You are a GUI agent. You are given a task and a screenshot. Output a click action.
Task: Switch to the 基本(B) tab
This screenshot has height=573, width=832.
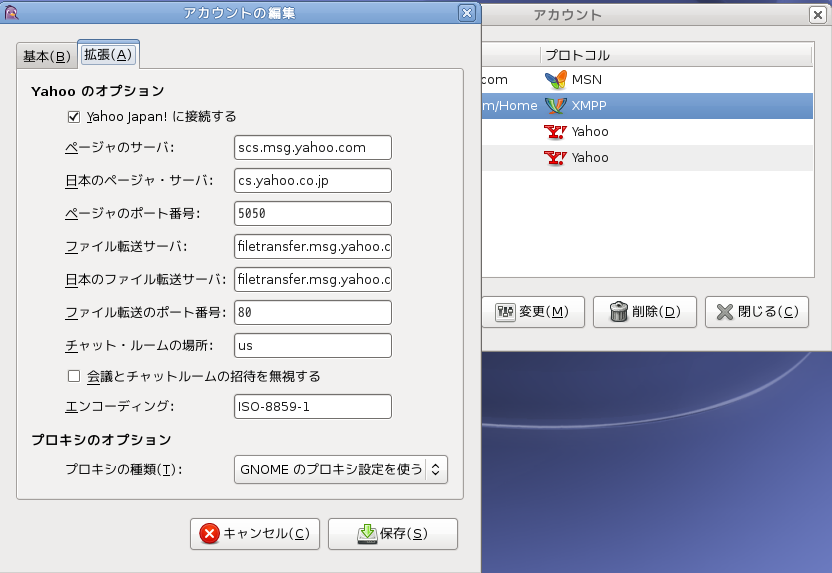(47, 56)
